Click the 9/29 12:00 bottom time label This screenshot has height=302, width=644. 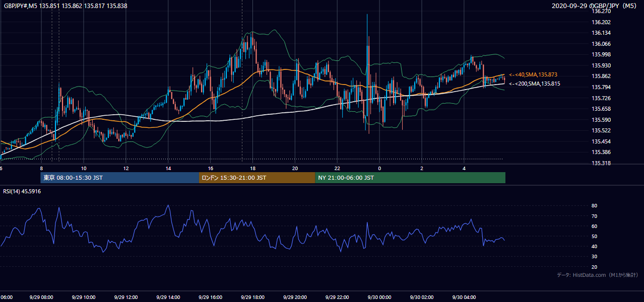pos(126,297)
